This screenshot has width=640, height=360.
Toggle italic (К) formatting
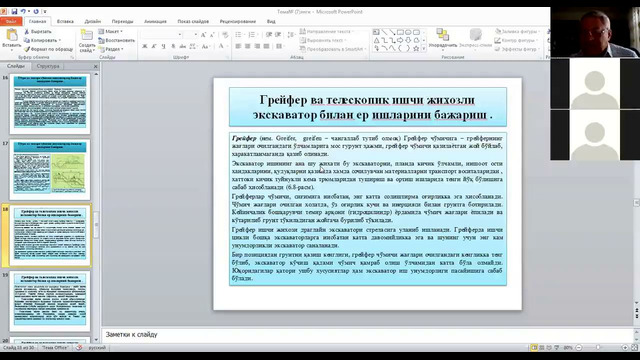[154, 47]
